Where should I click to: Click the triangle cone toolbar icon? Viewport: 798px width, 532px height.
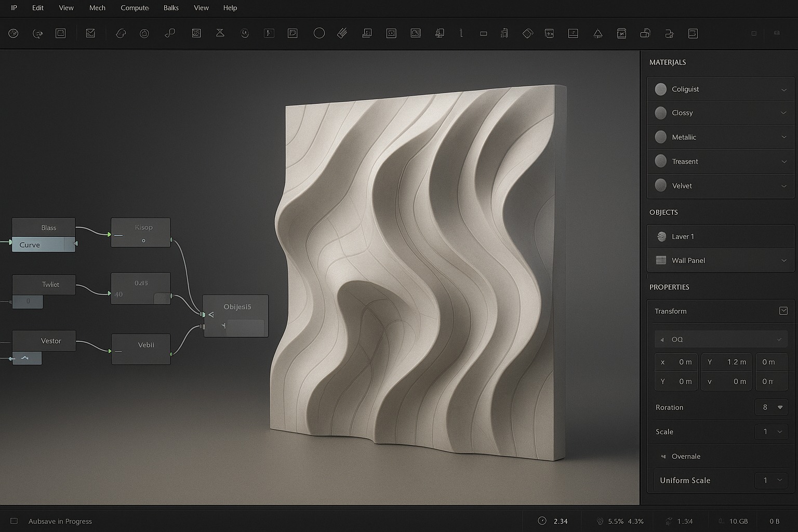pyautogui.click(x=598, y=34)
